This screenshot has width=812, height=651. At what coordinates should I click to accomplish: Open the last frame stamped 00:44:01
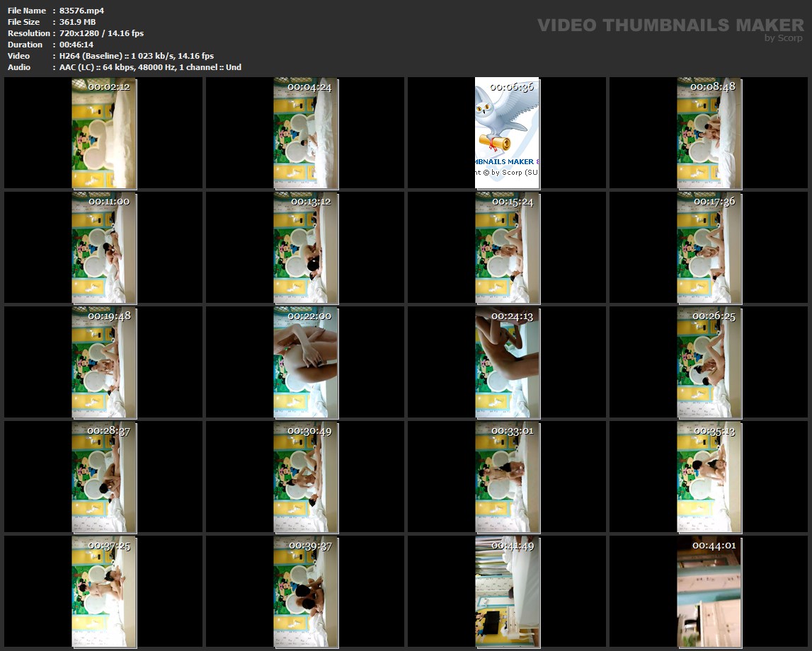click(709, 592)
